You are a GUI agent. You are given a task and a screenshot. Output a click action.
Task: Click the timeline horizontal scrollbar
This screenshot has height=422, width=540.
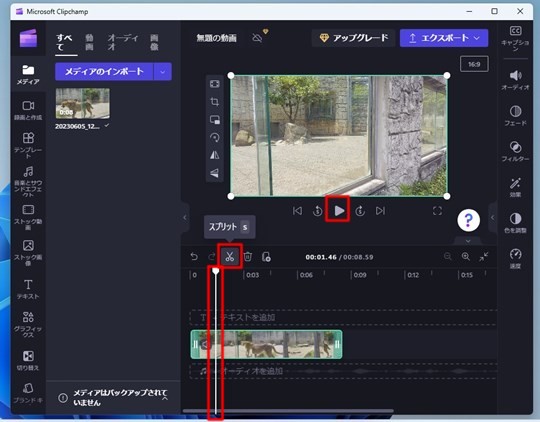click(x=288, y=411)
